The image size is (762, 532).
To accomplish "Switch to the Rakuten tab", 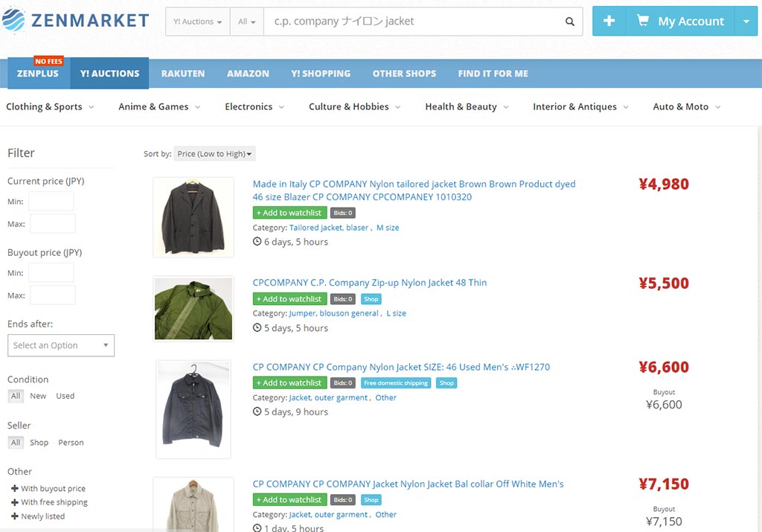I will pyautogui.click(x=183, y=74).
